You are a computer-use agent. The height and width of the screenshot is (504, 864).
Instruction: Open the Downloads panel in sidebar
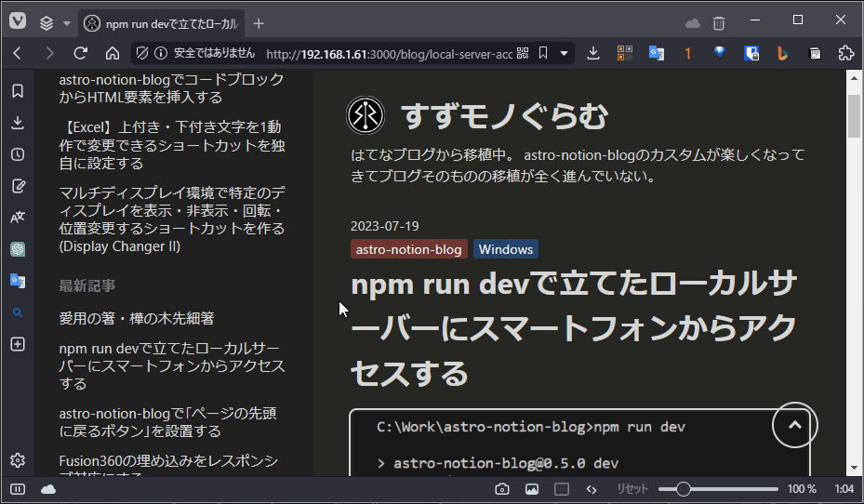18,123
